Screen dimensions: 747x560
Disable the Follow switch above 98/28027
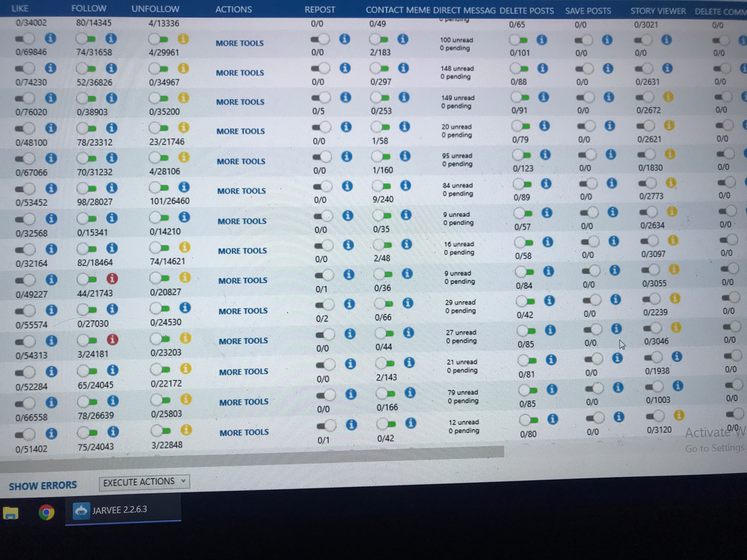(86, 188)
